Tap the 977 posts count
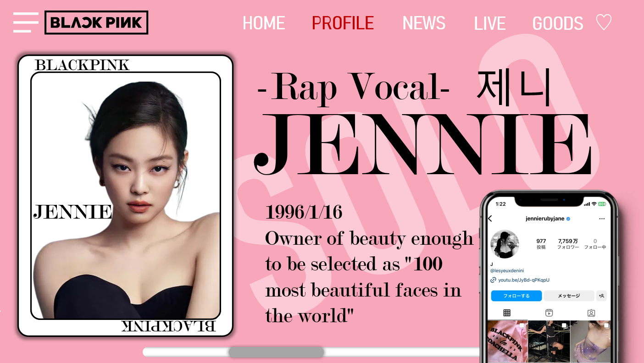The height and width of the screenshot is (363, 644). (541, 244)
